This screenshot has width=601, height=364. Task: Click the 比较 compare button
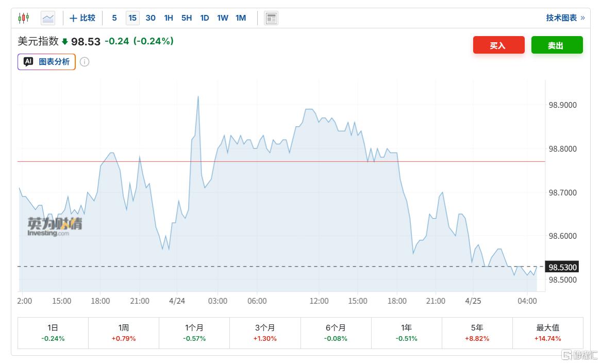[x=82, y=18]
